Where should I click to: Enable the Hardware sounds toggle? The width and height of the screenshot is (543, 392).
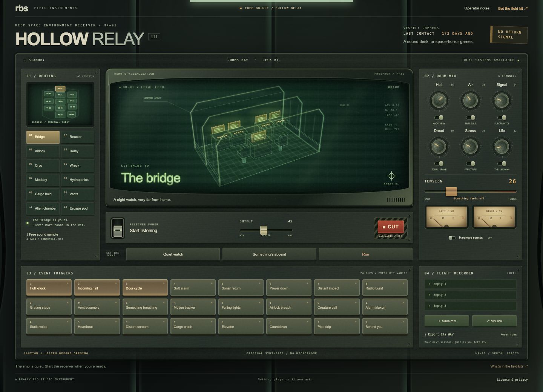coord(452,238)
